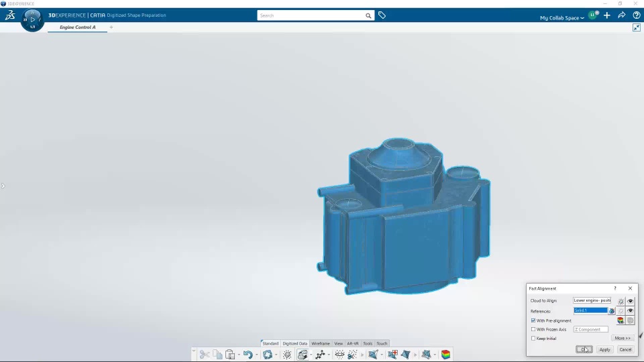Click the Cloud to Align activate points icon

[621, 301]
